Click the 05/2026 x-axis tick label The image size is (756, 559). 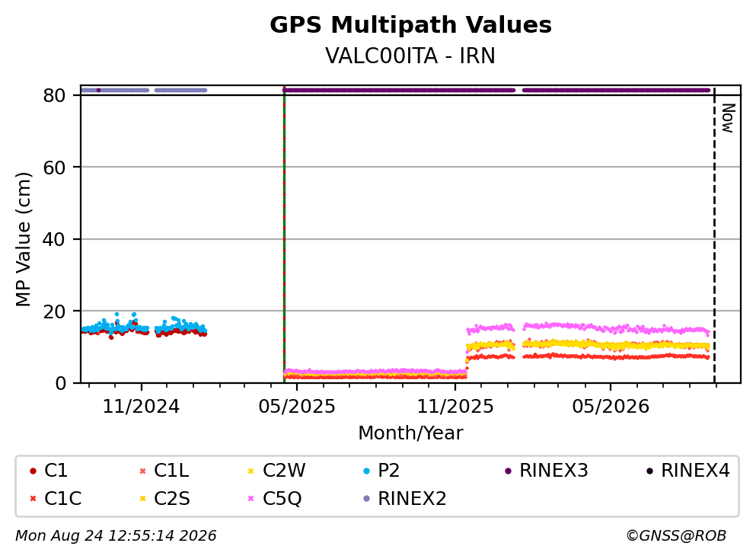611,407
